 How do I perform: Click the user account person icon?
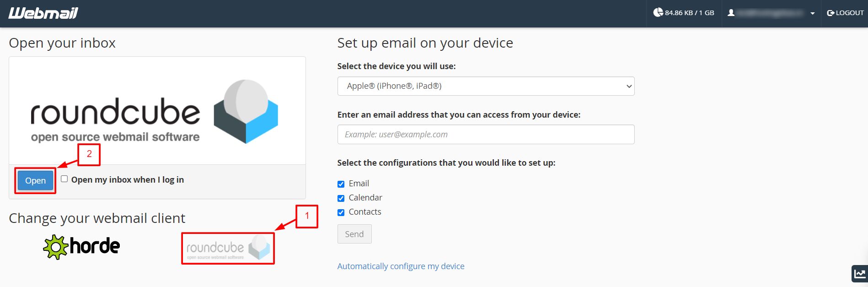coord(731,13)
